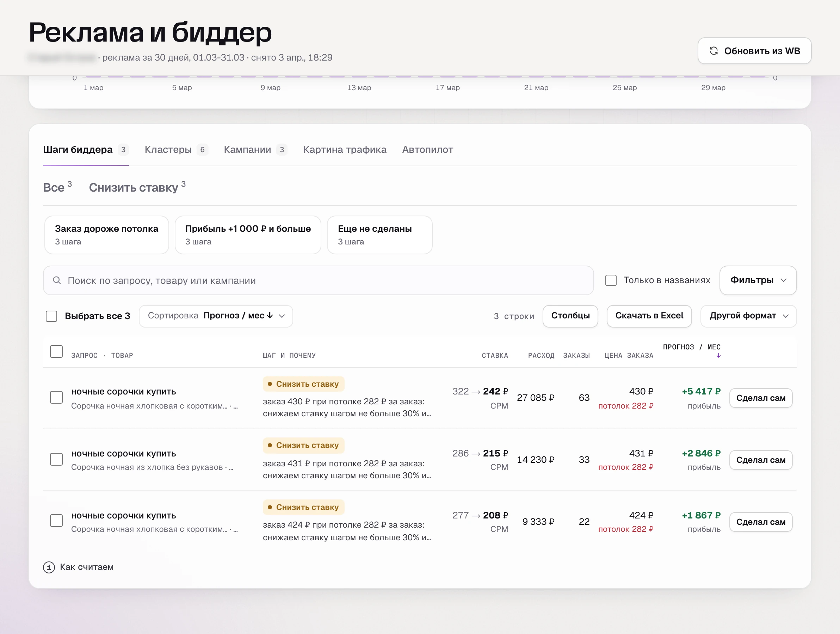Image resolution: width=840 pixels, height=634 pixels.
Task: Open the Кампании tab
Action: click(x=255, y=150)
